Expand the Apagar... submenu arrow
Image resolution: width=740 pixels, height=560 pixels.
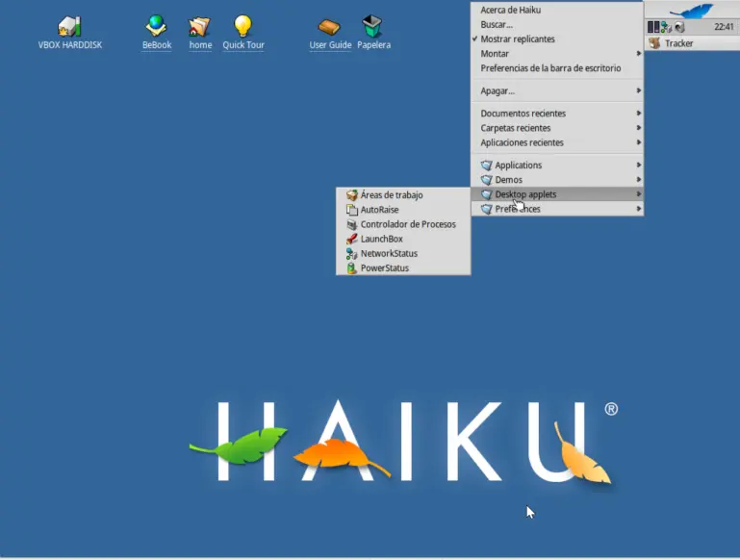tap(638, 90)
